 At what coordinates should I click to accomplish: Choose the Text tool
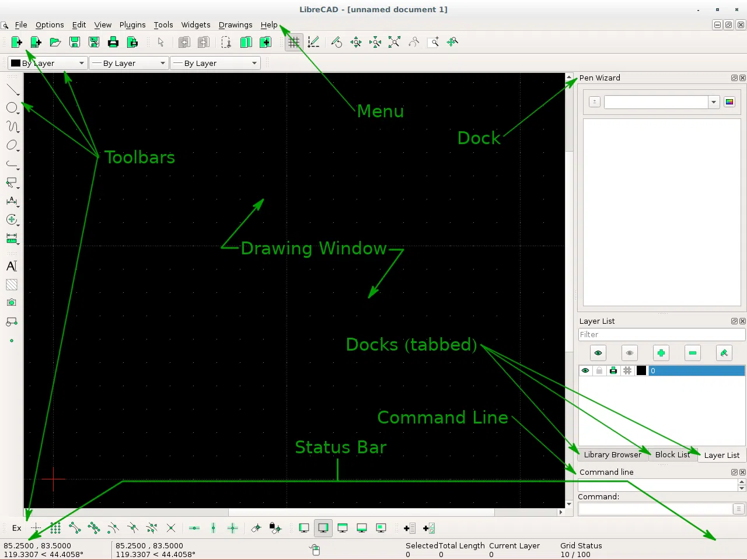click(12, 266)
